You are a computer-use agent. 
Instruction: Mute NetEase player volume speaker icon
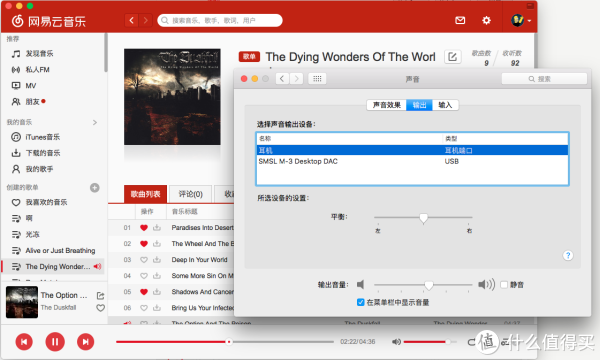[396, 342]
